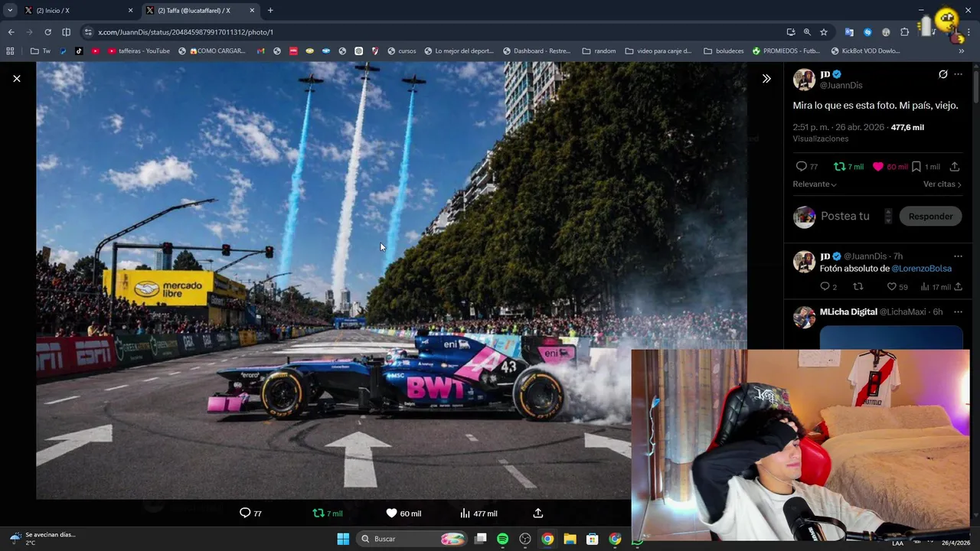Viewport: 980px width, 551px height.
Task: Collapse the side panel with the double-chevron icon
Action: (766, 78)
